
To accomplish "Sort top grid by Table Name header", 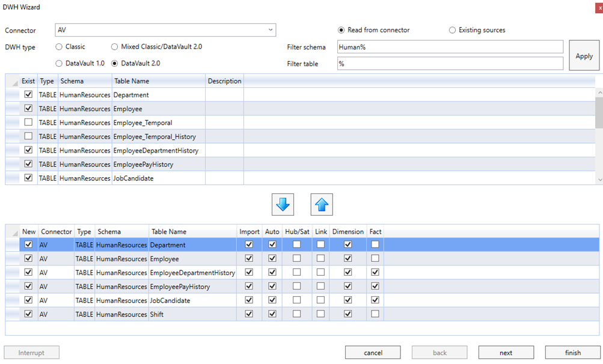I will click(159, 81).
